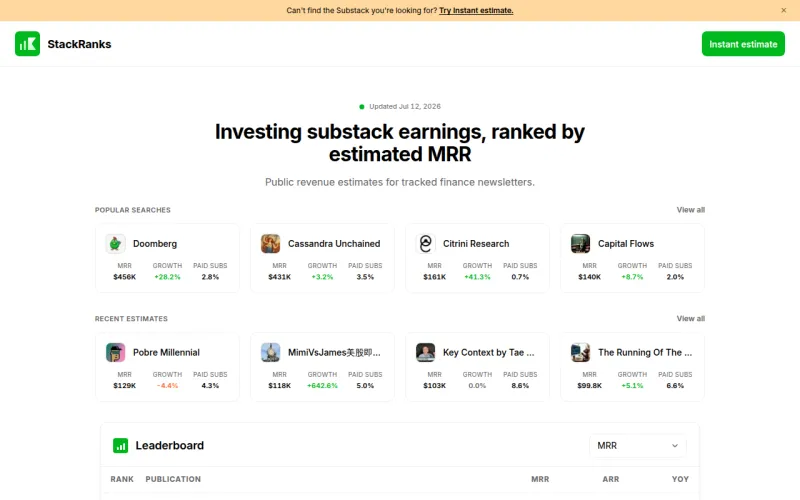Click the ARR column header

[x=611, y=479]
